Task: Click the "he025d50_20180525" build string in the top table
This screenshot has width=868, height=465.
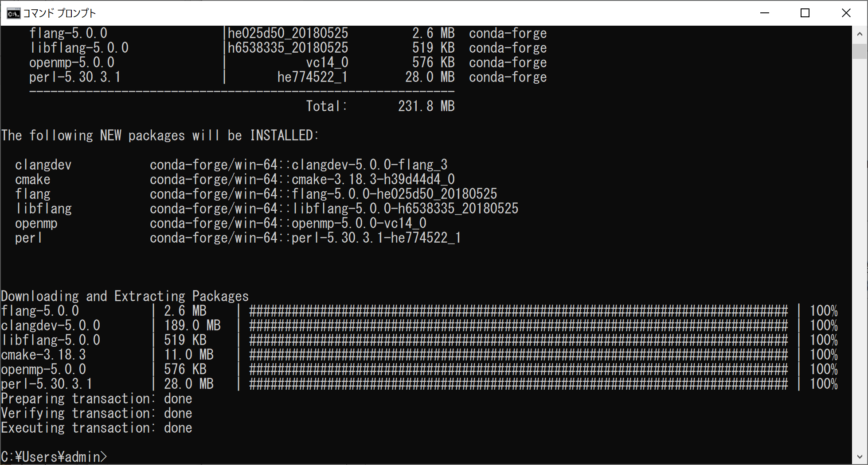Action: tap(288, 33)
